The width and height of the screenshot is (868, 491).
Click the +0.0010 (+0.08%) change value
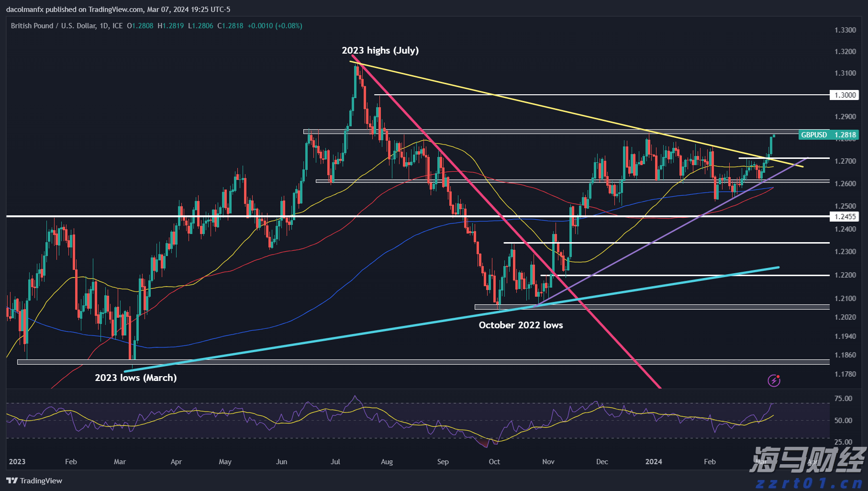point(275,26)
